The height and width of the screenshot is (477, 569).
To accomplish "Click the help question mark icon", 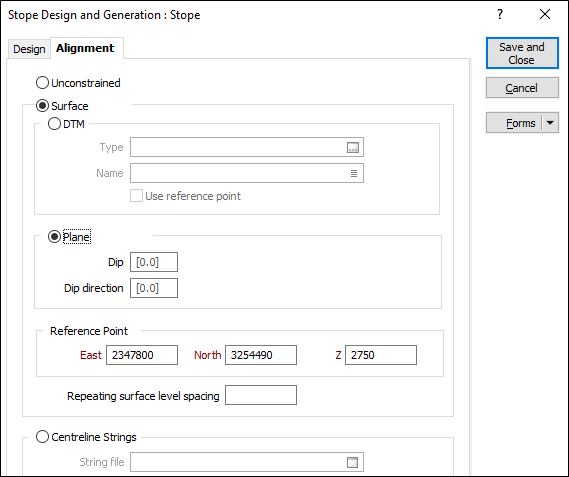I will [x=500, y=15].
